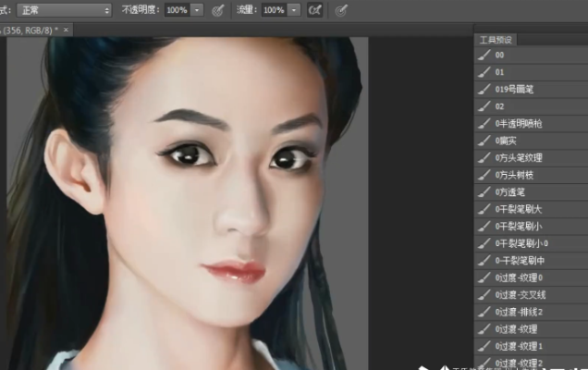
Task: Pick the 0过渡-交叉线 brush preset
Action: coord(520,294)
